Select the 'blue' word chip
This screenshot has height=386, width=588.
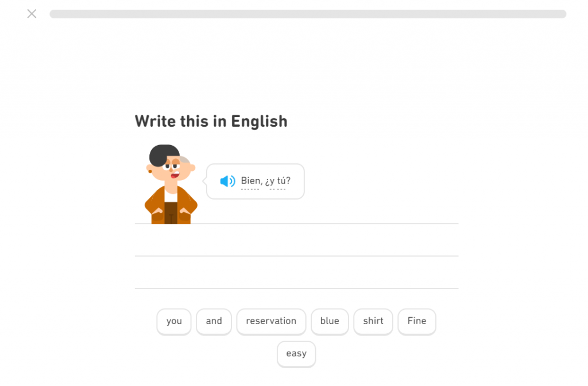coord(330,322)
